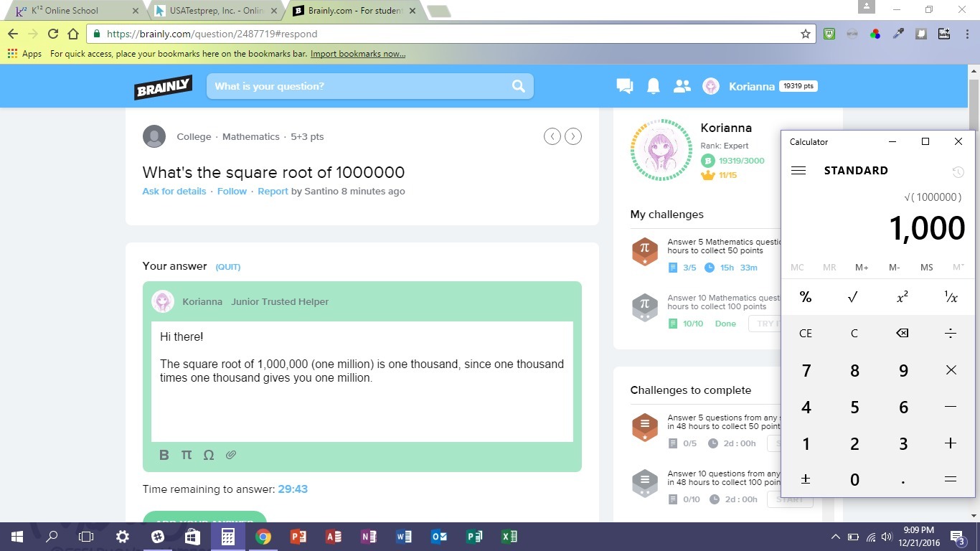Click the Korianna username in the header
Screen dimensions: 980x551
click(x=752, y=86)
